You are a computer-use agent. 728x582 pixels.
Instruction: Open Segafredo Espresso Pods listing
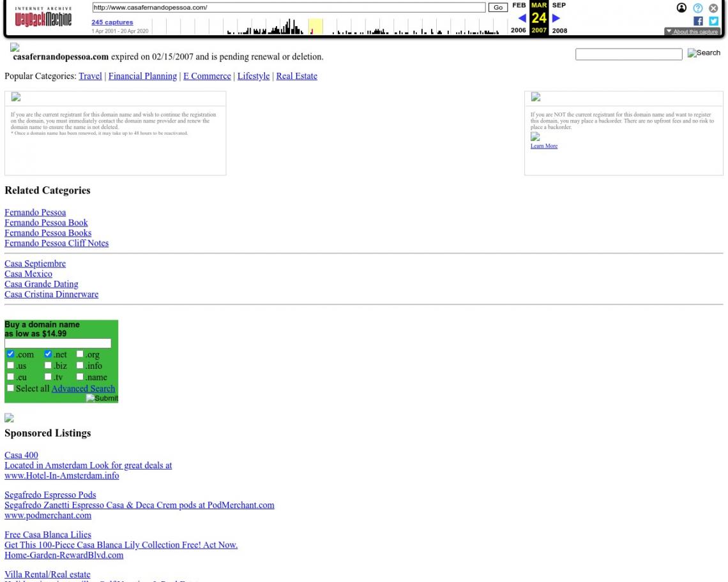click(x=50, y=495)
